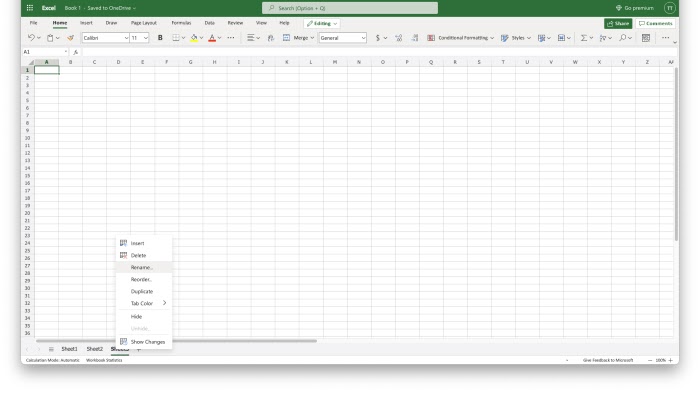This screenshot has height=393, width=700.
Task: Open the Borders button
Action: (176, 38)
